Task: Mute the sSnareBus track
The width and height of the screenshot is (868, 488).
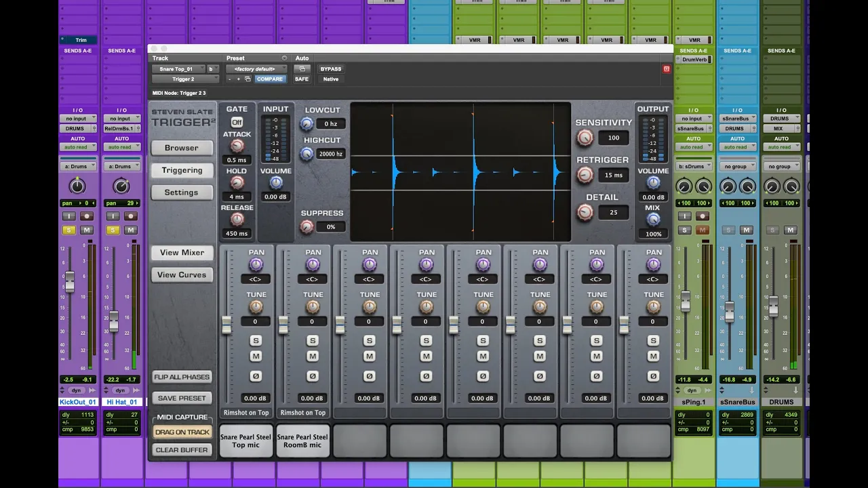Action: 747,230
